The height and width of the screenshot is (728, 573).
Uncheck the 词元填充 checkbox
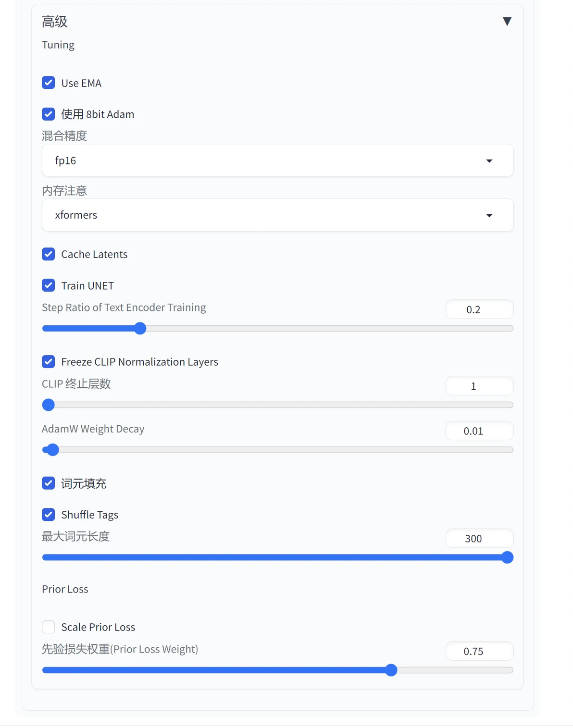tap(49, 483)
